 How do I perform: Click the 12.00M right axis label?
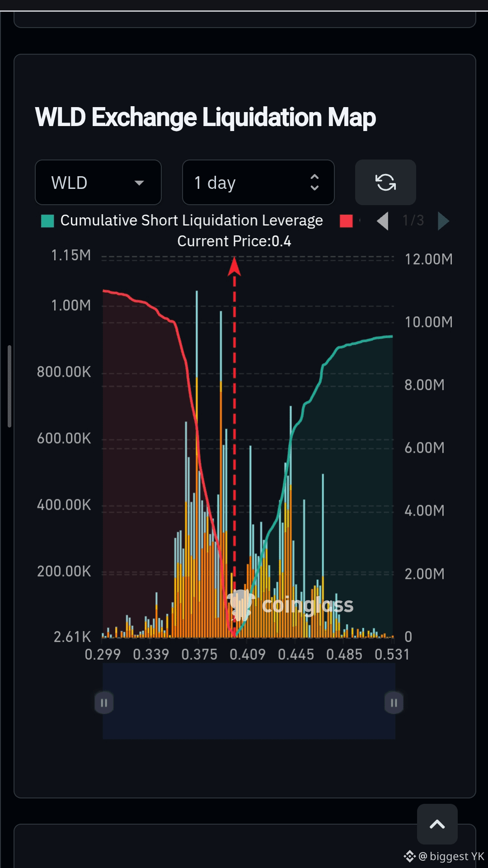tap(428, 259)
